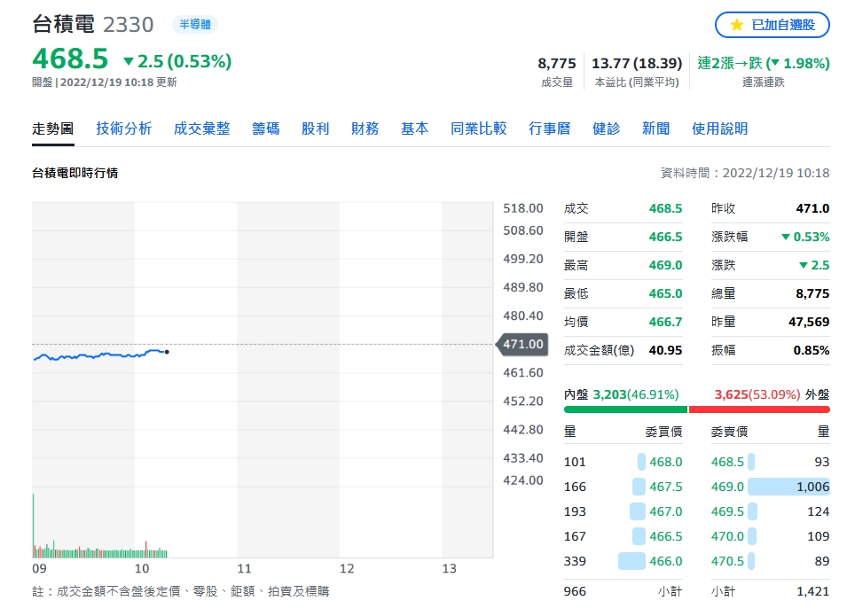Viewport: 847px width, 616px height.
Task: Click the 已加自選股 button
Action: tap(772, 25)
